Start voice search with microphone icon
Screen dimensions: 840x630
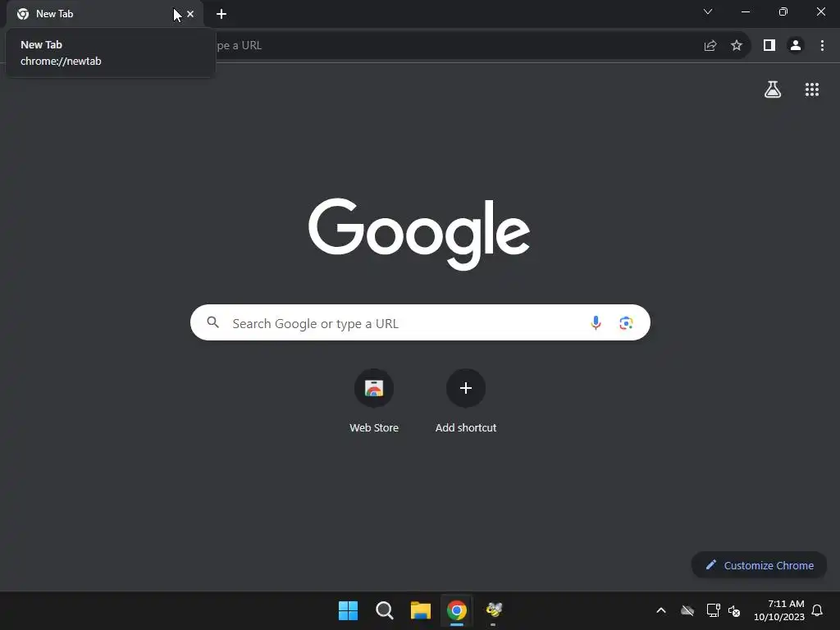tap(596, 322)
